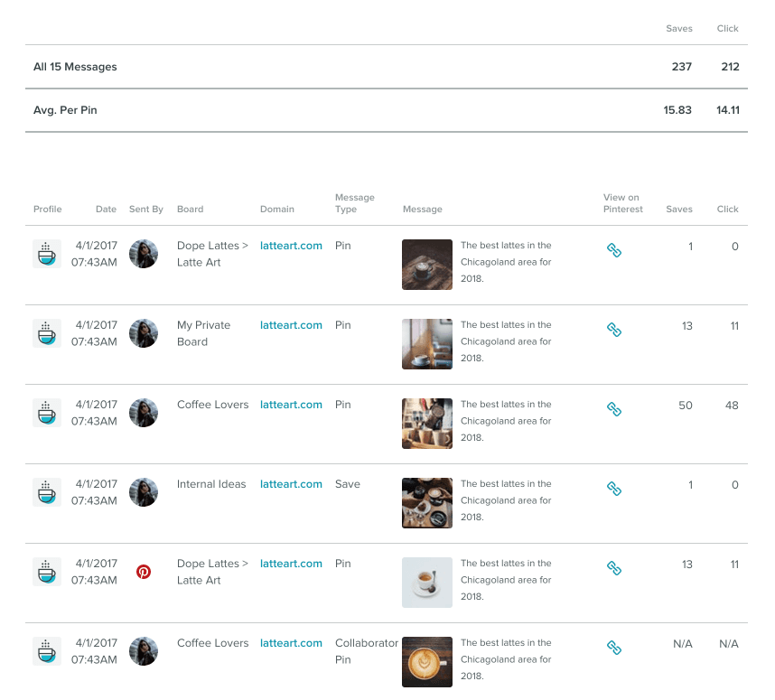The height and width of the screenshot is (700, 775).
Task: Click coffee cup profile icon in Internal Ideas row
Action: coord(47,492)
